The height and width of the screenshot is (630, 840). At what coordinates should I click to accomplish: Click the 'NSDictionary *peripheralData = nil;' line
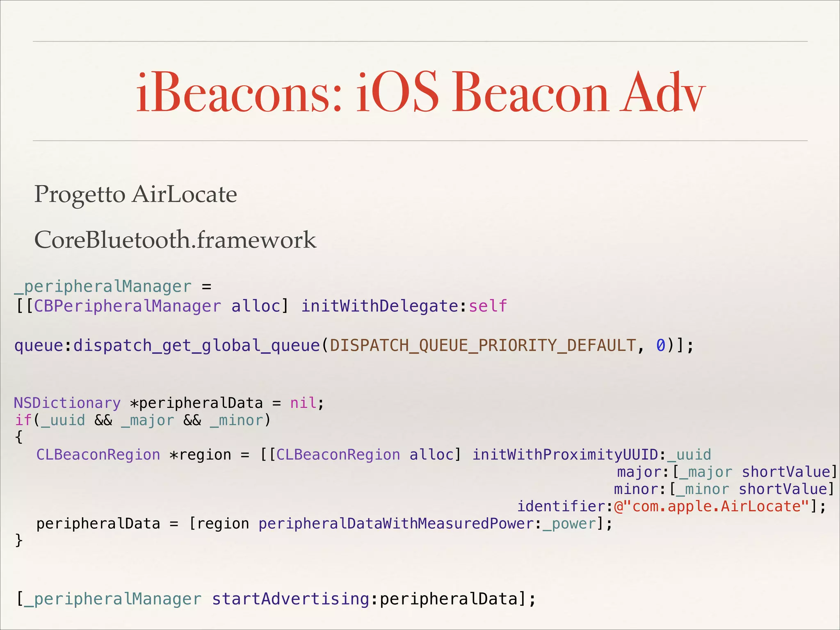coord(169,403)
